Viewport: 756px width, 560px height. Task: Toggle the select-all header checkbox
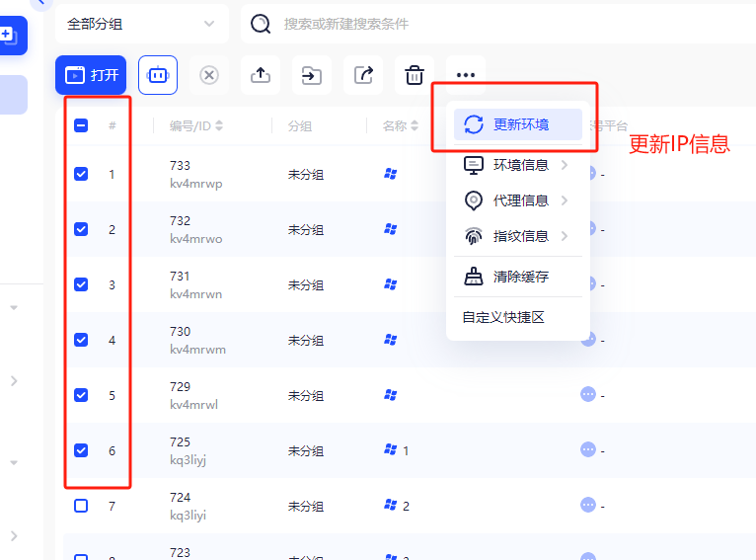(x=81, y=125)
